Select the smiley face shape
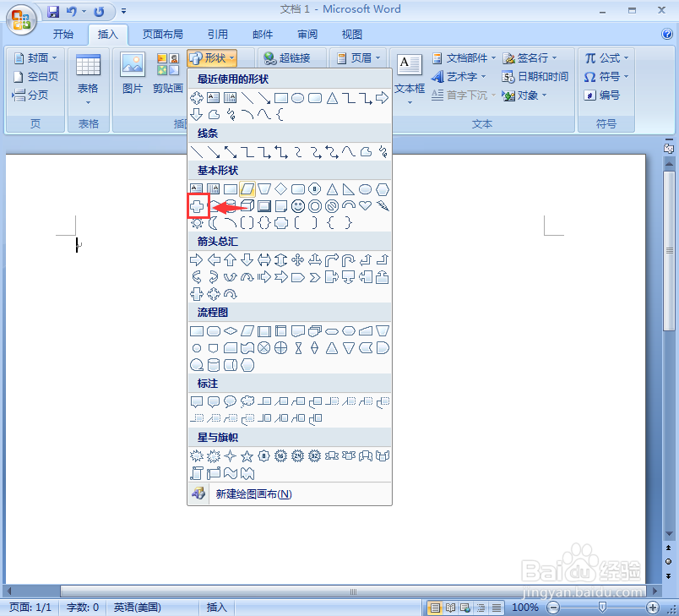 (297, 205)
